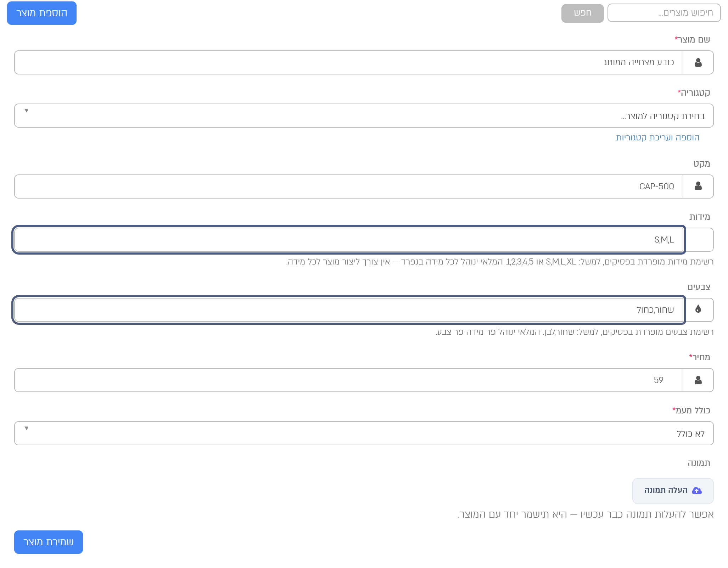Click the droplet icon beside colors field
The width and height of the screenshot is (728, 568).
coord(698,309)
